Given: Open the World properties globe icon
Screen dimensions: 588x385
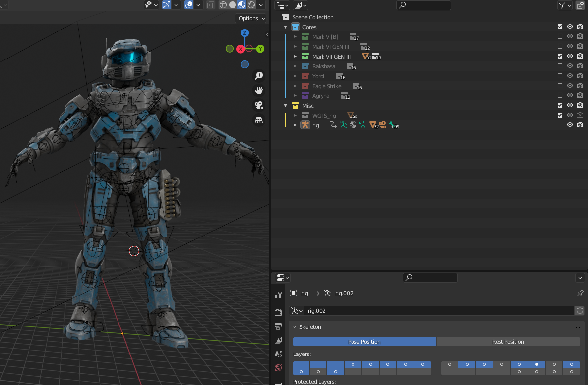Looking at the screenshot, I should coord(278,367).
